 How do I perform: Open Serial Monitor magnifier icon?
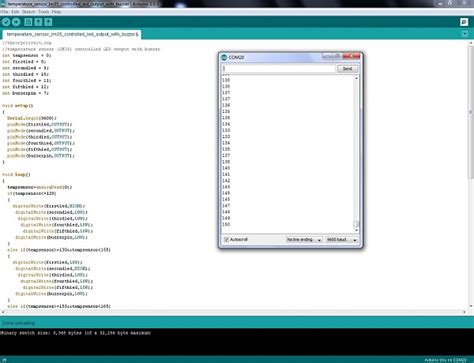(464, 22)
